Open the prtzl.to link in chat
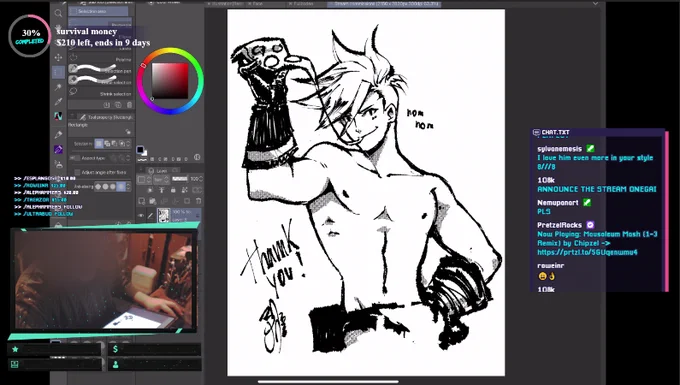This screenshot has height=385, width=680. pyautogui.click(x=587, y=252)
